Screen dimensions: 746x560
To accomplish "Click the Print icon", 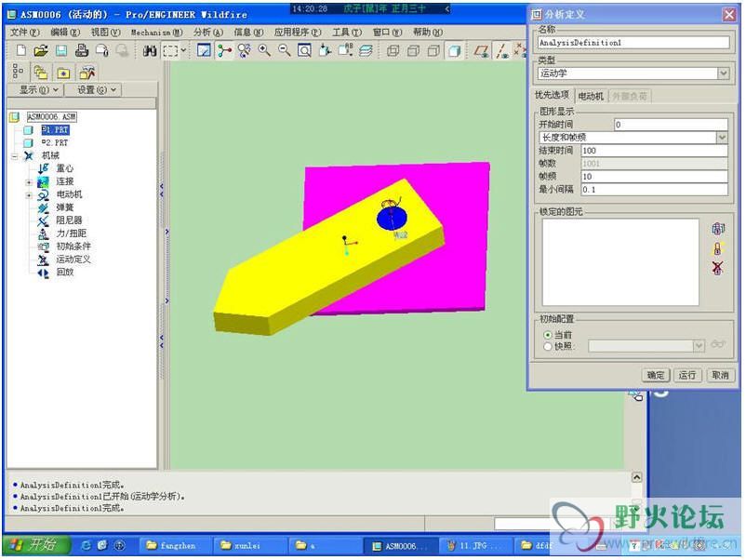I will (x=81, y=50).
